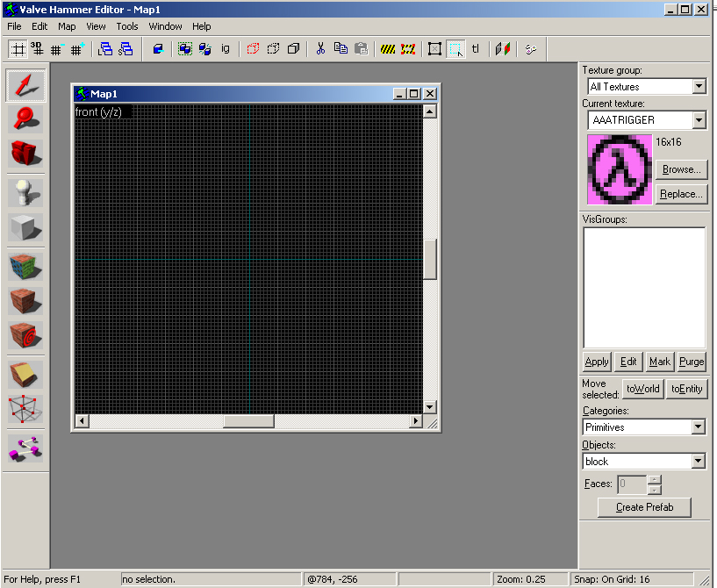Viewport: 717px width, 588px height.
Task: Click the VisGroups Apply button
Action: 597,362
